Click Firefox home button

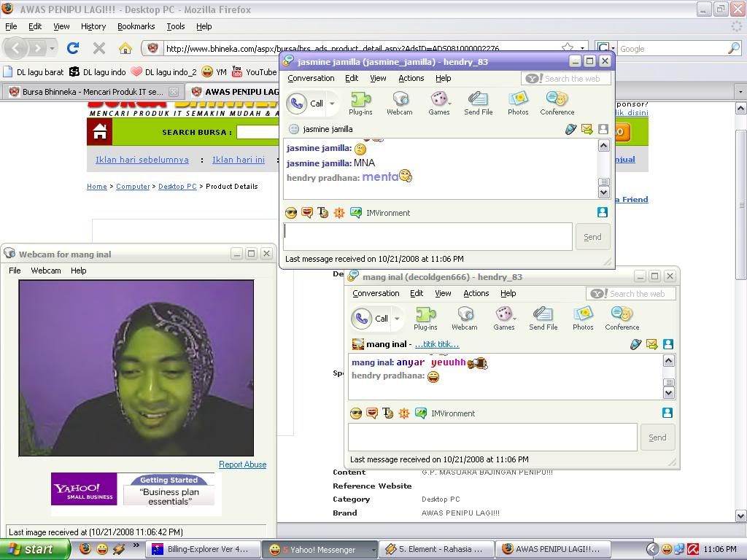coord(125,47)
